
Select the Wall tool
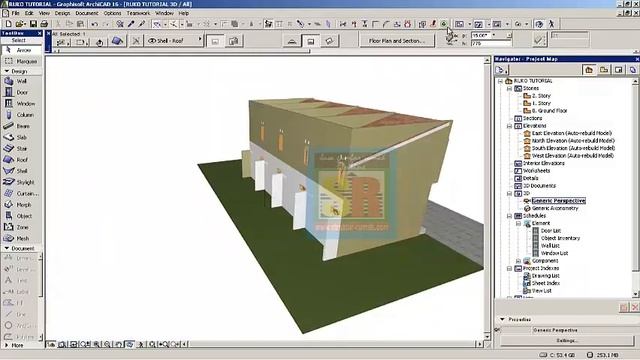(x=21, y=81)
